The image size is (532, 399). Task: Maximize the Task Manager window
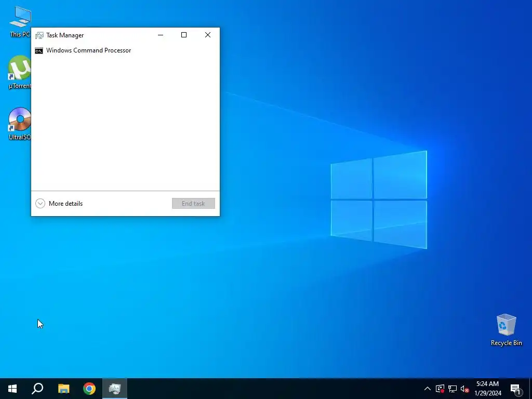pyautogui.click(x=184, y=35)
